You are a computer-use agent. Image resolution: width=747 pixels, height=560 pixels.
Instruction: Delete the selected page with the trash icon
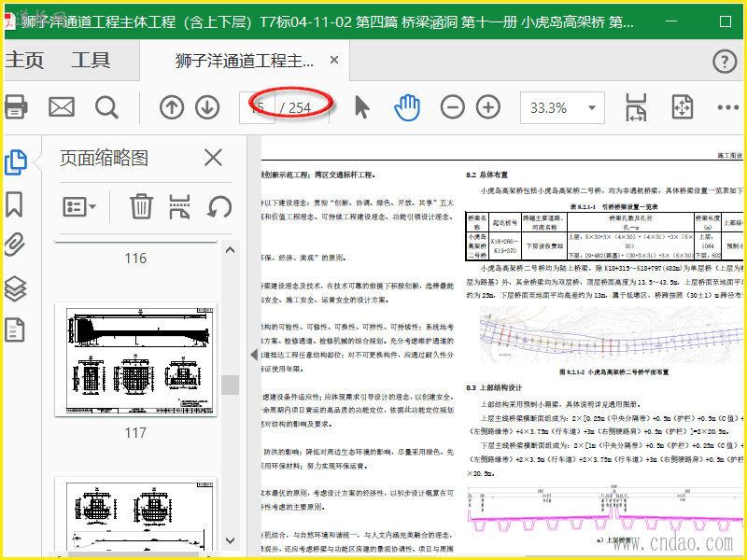(141, 206)
